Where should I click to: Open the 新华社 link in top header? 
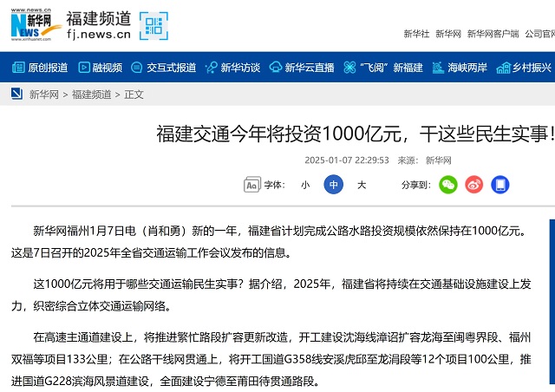click(416, 34)
